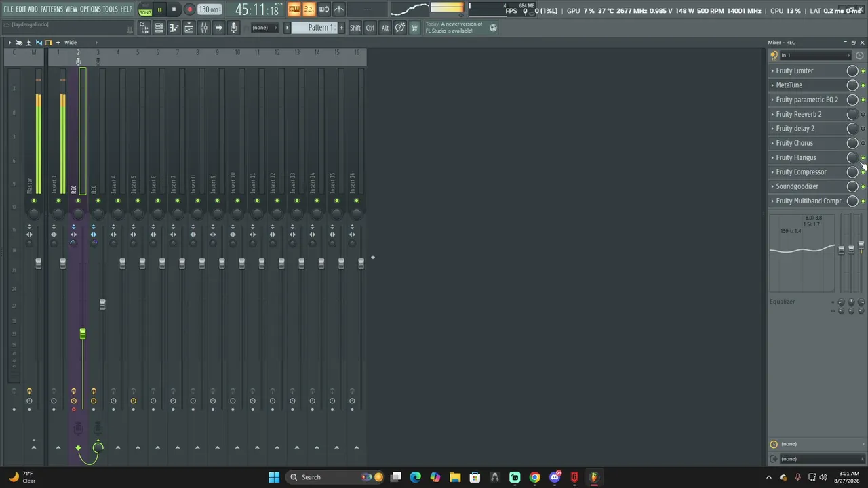Open the FILE menu
Viewport: 868px width, 488px height.
pyautogui.click(x=8, y=9)
